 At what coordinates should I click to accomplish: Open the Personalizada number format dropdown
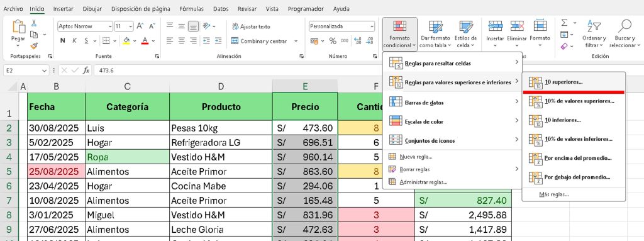pyautogui.click(x=372, y=26)
